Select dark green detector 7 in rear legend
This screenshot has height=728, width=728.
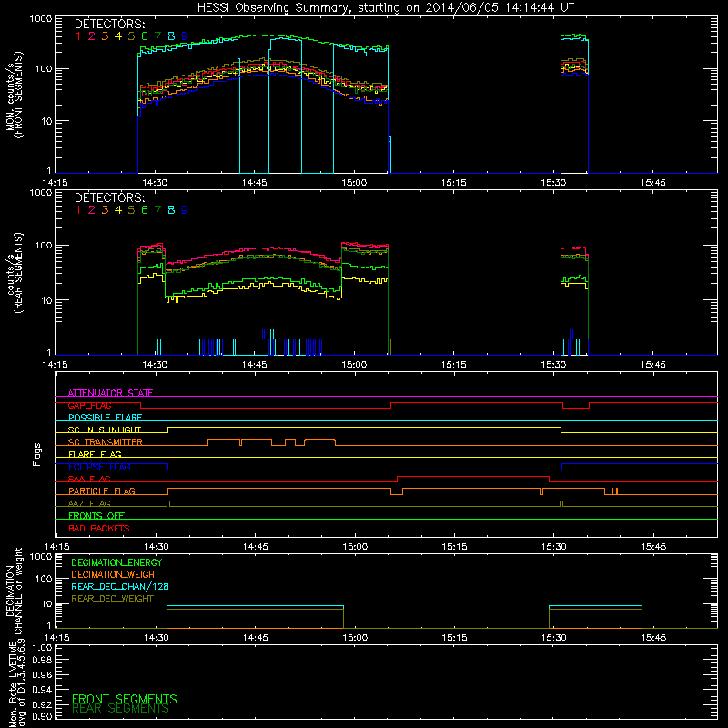pyautogui.click(x=157, y=210)
